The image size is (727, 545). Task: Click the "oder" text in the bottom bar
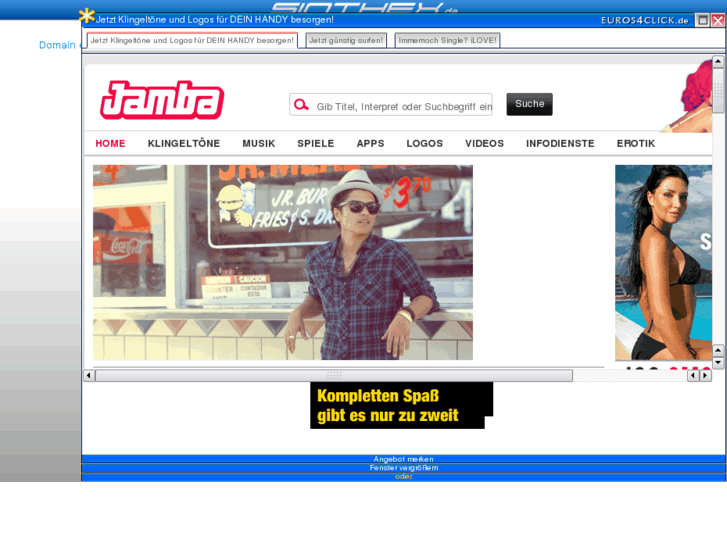[x=403, y=477]
